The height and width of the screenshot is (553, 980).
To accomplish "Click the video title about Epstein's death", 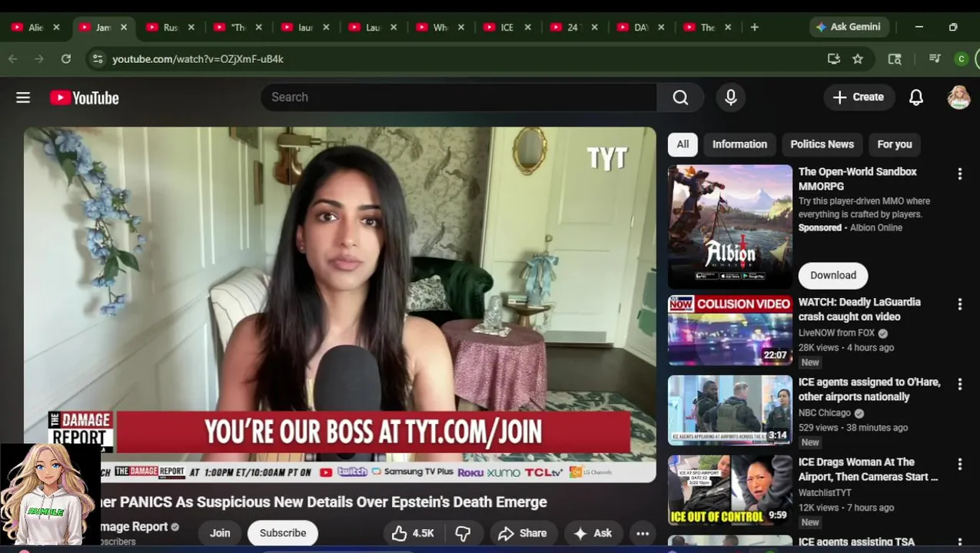I will [323, 502].
